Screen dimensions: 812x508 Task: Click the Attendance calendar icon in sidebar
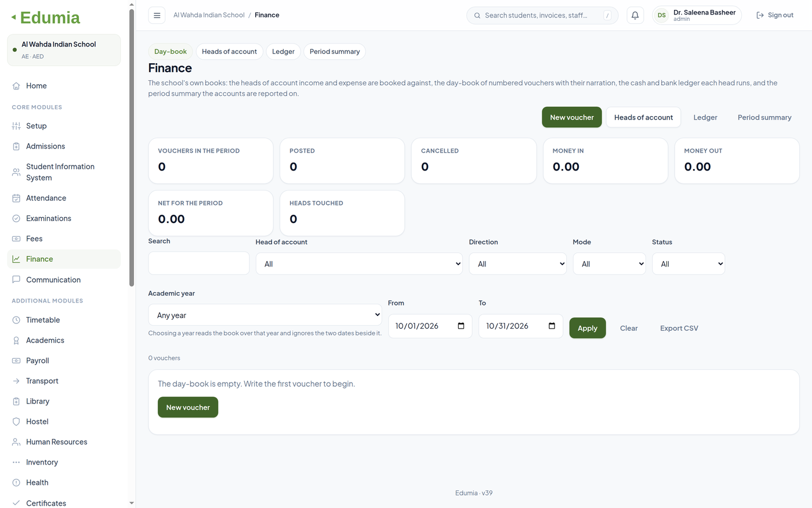[x=16, y=198]
